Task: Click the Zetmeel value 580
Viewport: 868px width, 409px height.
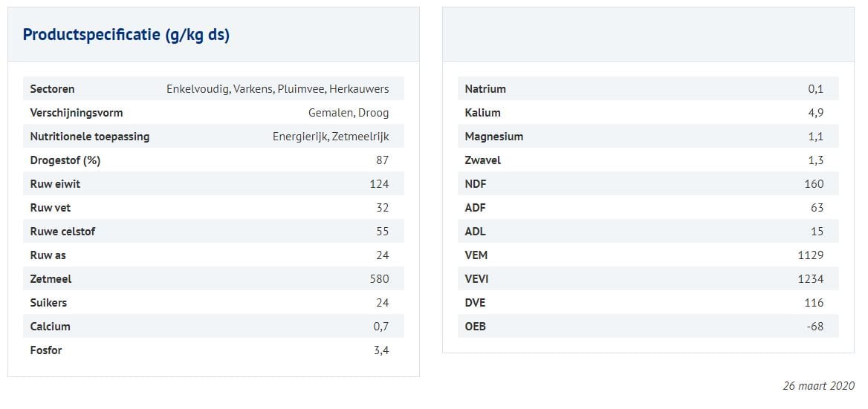Action: 379,279
